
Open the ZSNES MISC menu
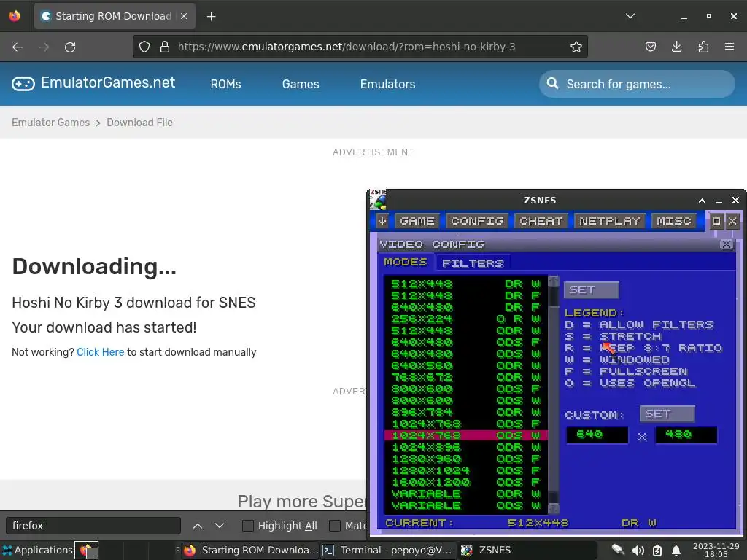pos(673,221)
